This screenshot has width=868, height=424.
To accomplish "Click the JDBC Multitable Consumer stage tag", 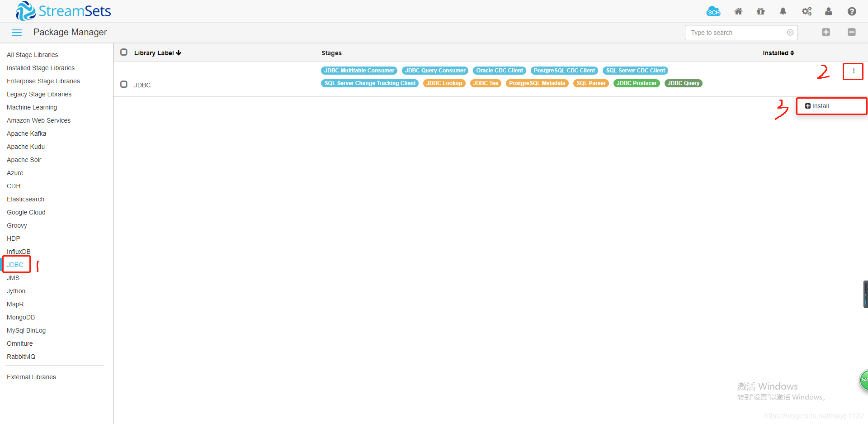I will point(359,71).
